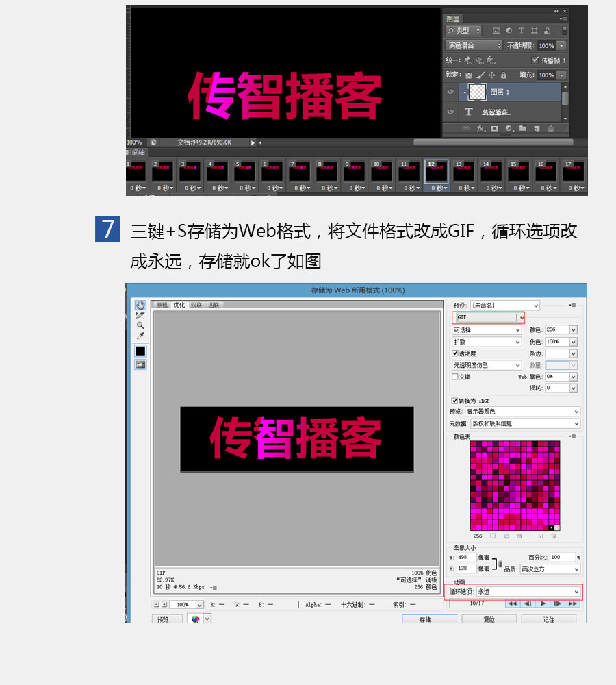Open the 无透明度仿色 dropdown
The height and width of the screenshot is (685, 616).
coord(487,365)
